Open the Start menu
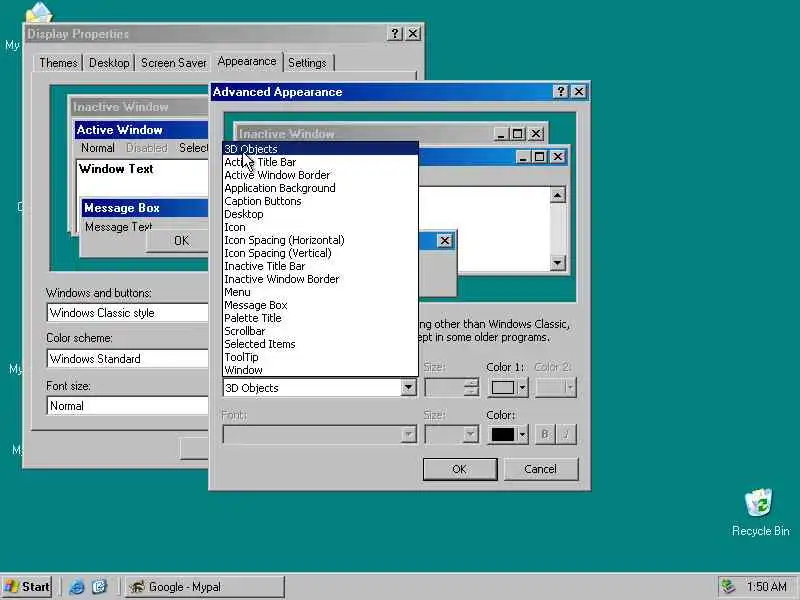Image resolution: width=800 pixels, height=600 pixels. coord(27,587)
